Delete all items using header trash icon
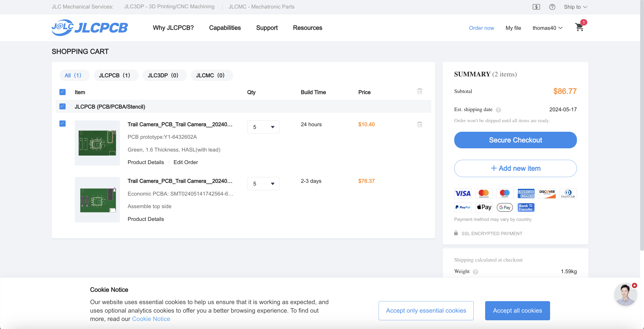644x329 pixels. coord(420,91)
